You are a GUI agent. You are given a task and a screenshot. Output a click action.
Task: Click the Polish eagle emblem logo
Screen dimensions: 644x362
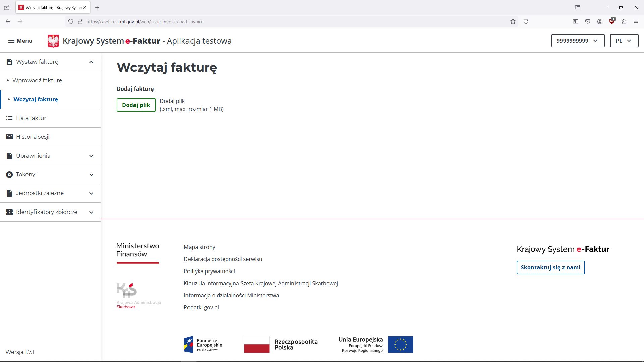click(x=53, y=41)
